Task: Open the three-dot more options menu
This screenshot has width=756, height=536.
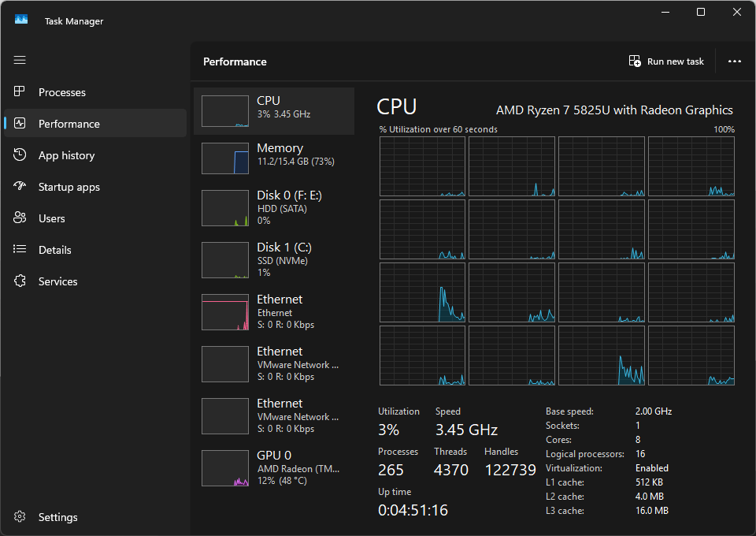Action: click(x=734, y=61)
